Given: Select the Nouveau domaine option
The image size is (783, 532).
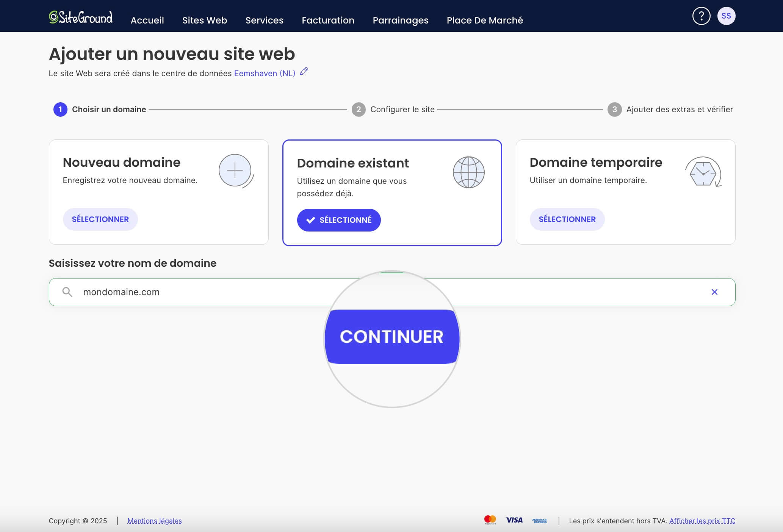Looking at the screenshot, I should click(x=100, y=219).
